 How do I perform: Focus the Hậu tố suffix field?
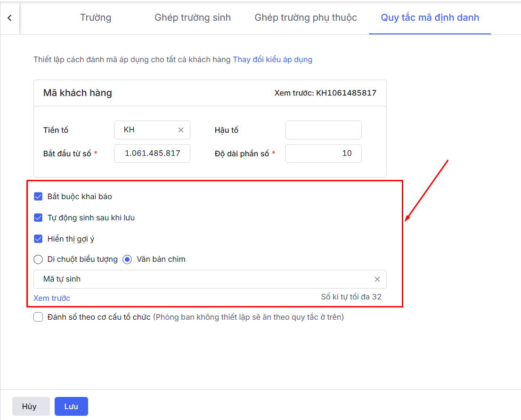coord(323,130)
